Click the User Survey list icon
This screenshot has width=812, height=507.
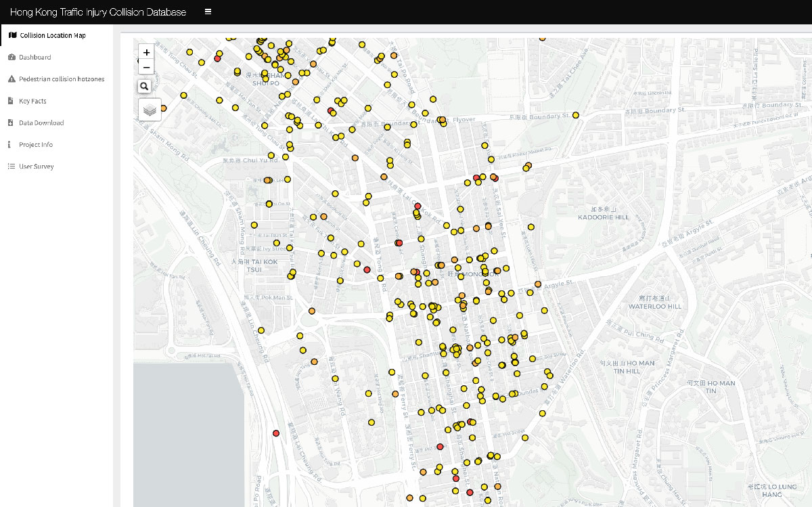pyautogui.click(x=12, y=166)
